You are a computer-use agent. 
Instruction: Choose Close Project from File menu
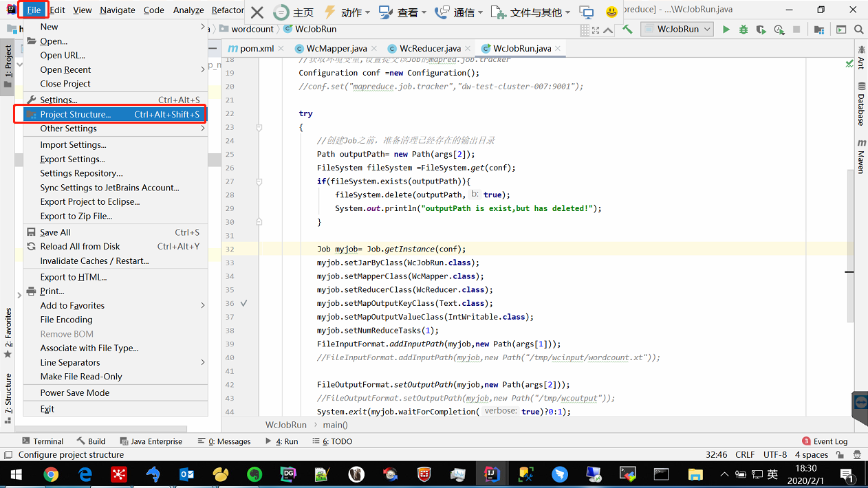115,84
